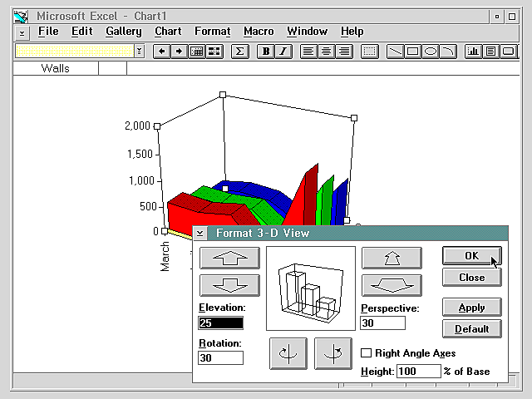This screenshot has width=532, height=399.
Task: Decrease perspective with the wide down arrow
Action: tap(392, 285)
